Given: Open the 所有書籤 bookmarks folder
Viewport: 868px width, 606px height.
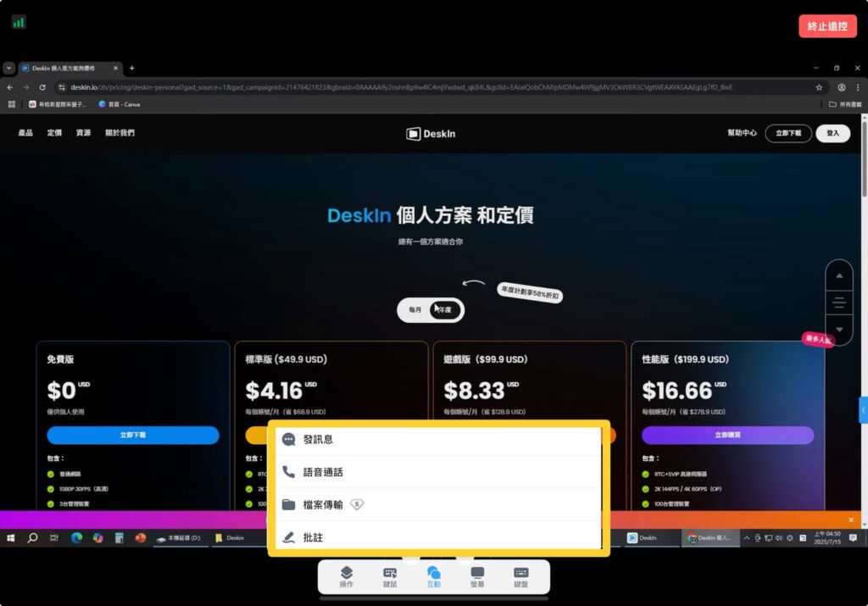Looking at the screenshot, I should (845, 104).
